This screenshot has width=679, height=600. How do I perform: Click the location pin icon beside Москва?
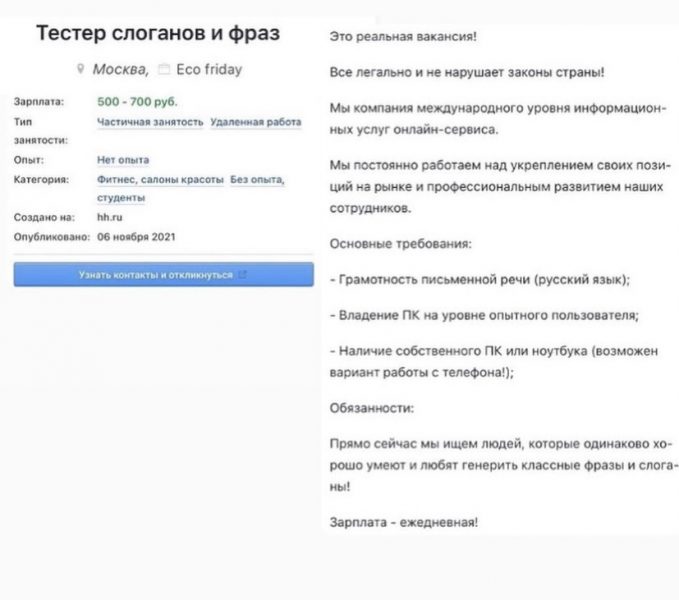[x=81, y=70]
